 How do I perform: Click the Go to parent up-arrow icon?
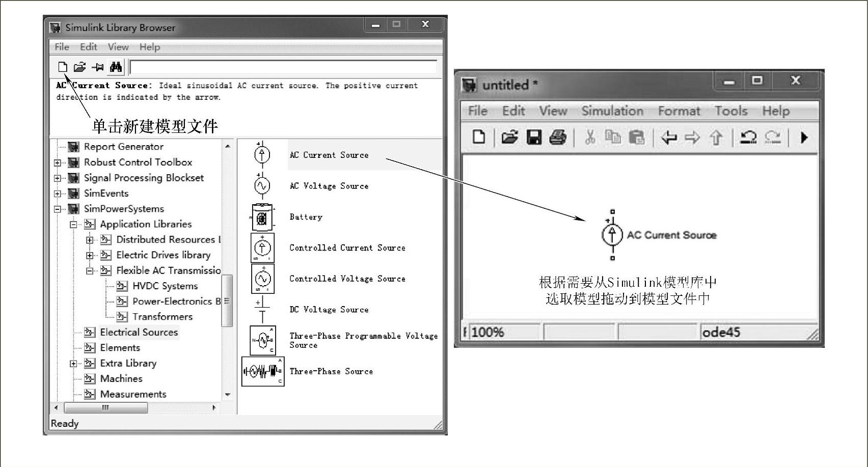(716, 138)
